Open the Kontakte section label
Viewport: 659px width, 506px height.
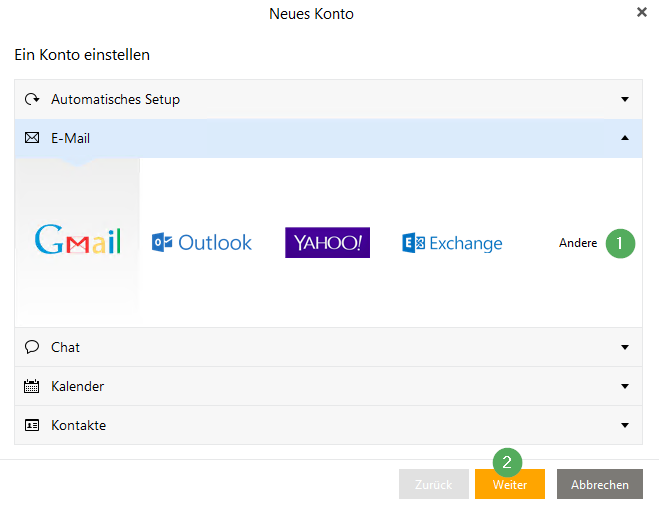(x=79, y=425)
